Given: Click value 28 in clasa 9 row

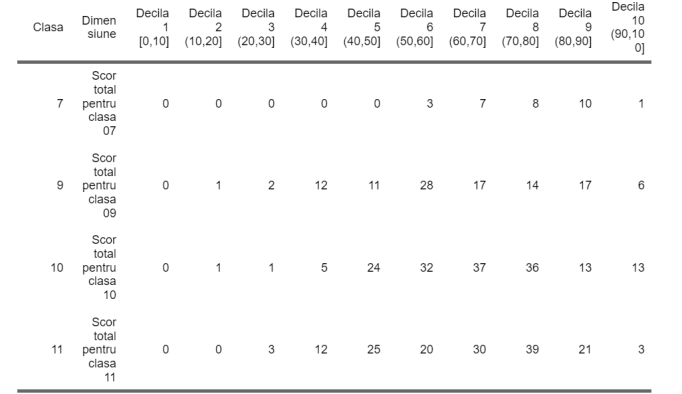Looking at the screenshot, I should coord(426,185).
